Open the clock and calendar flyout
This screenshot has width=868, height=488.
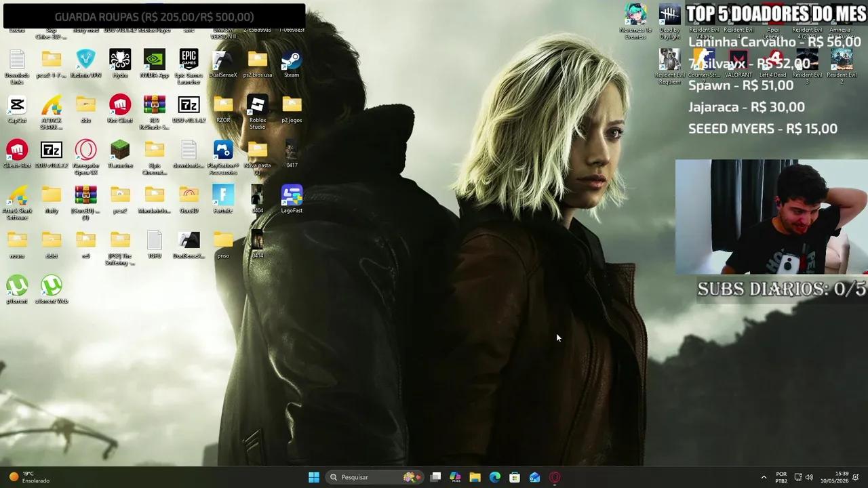(x=834, y=477)
